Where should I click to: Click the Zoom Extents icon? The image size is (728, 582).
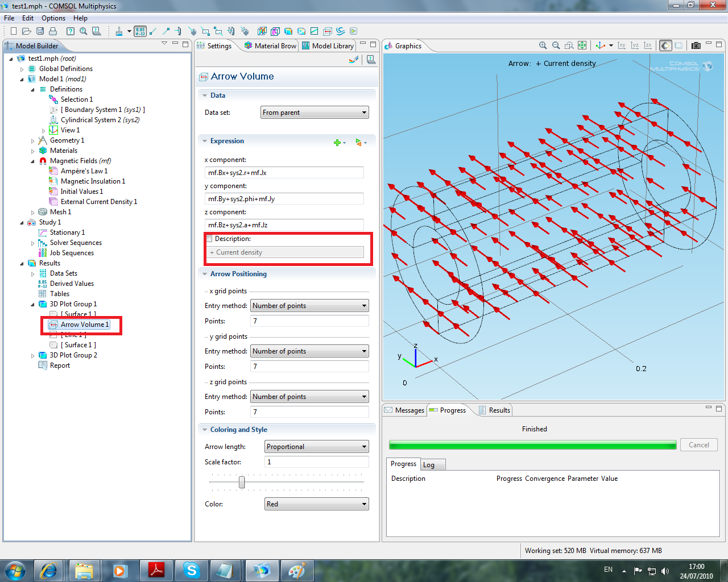pos(582,45)
